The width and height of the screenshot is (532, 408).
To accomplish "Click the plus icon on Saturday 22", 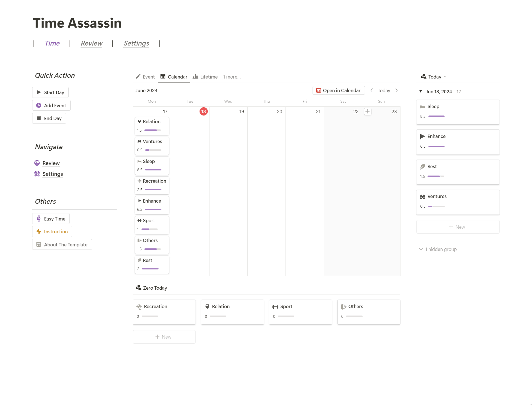I will pyautogui.click(x=367, y=112).
